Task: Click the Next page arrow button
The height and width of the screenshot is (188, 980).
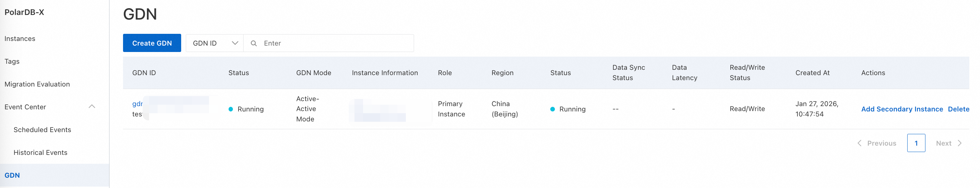Action: point(948,143)
